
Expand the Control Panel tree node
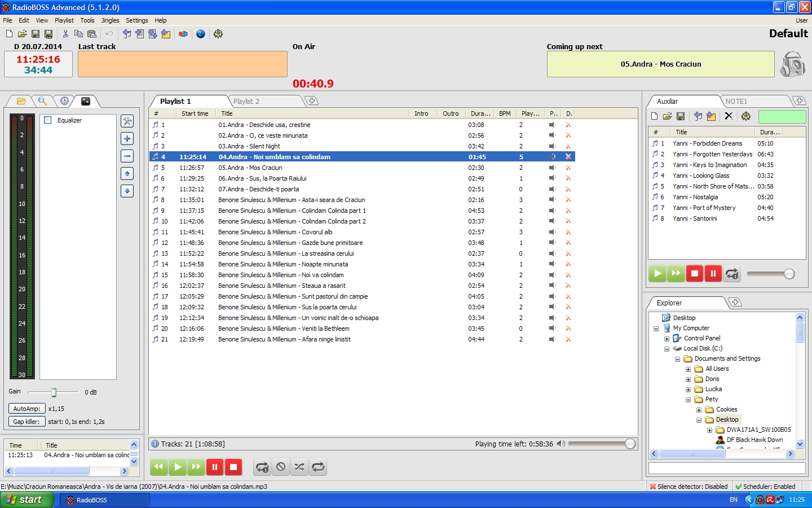(667, 339)
